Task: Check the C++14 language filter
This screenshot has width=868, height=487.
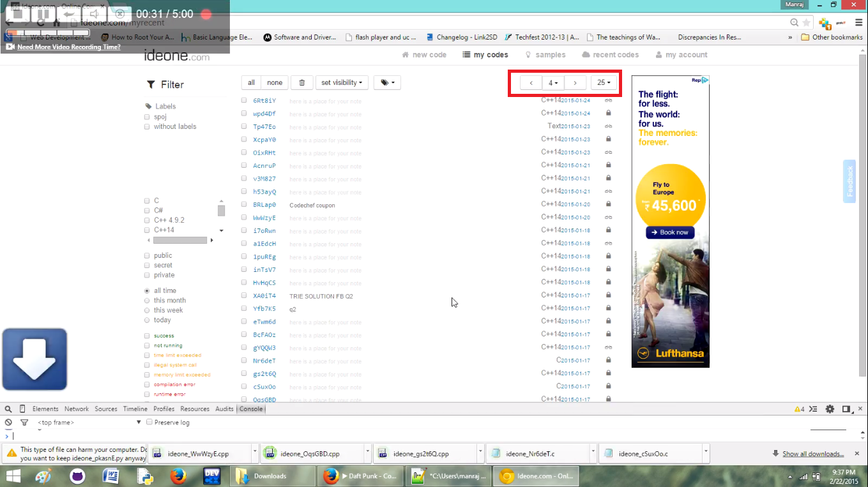Action: pyautogui.click(x=147, y=230)
